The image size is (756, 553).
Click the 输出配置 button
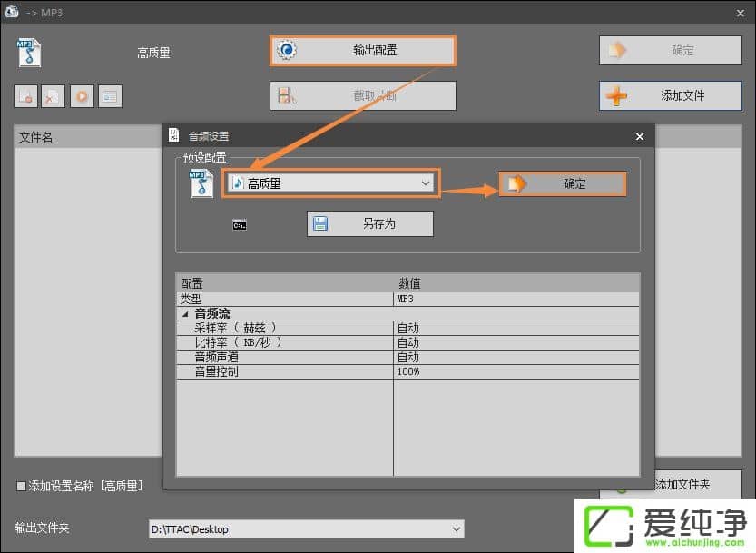click(x=362, y=50)
